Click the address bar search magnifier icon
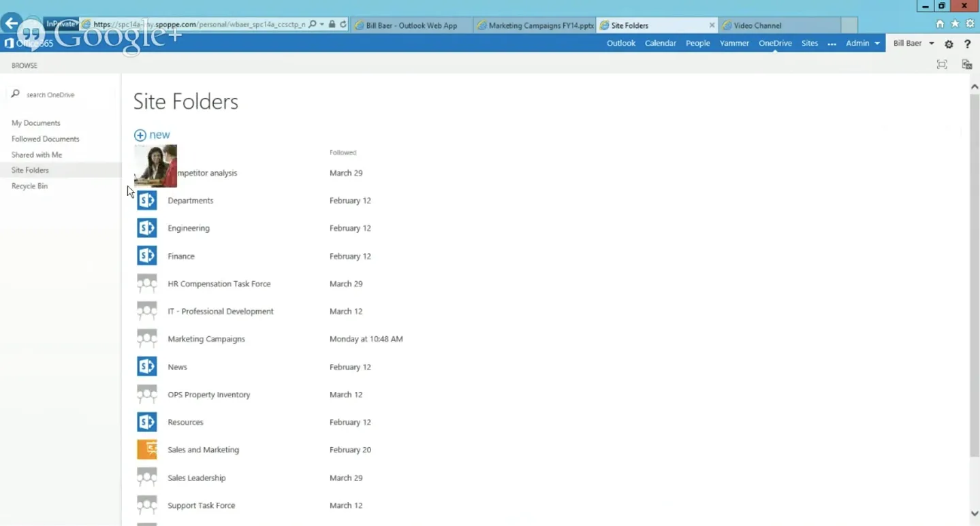Viewport: 980px width, 526px height. pos(313,24)
